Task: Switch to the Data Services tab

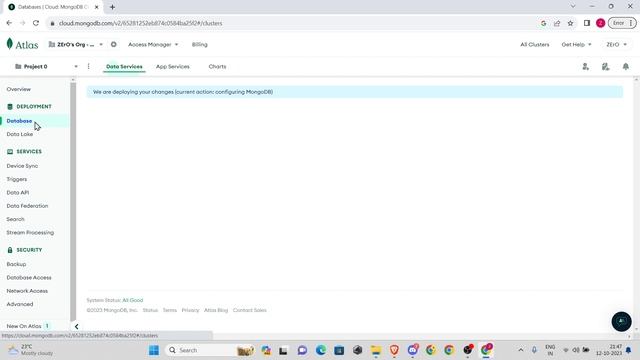Action: 124,67
